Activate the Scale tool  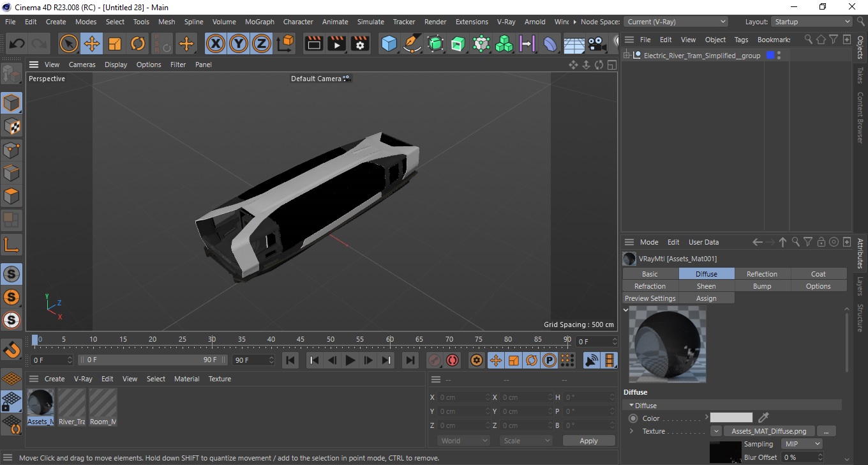click(x=115, y=44)
